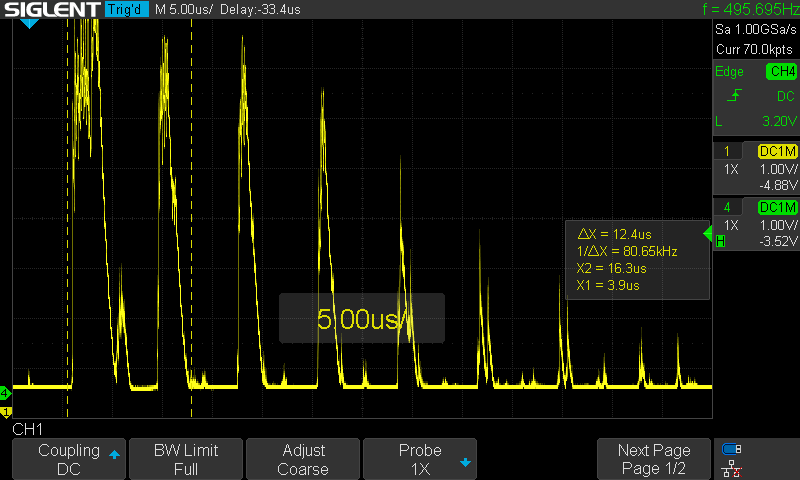Select the Delay:-33.4us readout

tap(260, 10)
